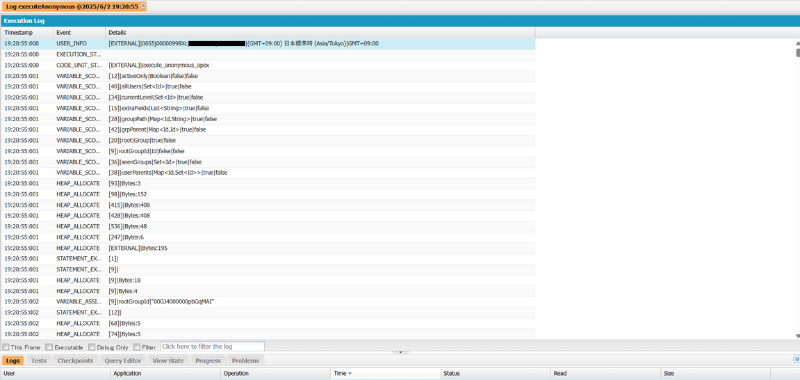This screenshot has height=380, width=800.
Task: Select the allUsers Set<Id> row
Action: 268,87
